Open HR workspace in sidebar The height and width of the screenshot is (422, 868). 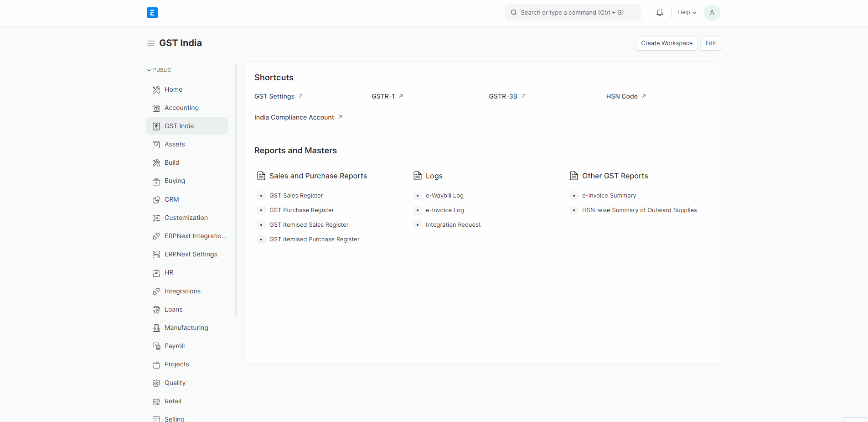pyautogui.click(x=187, y=272)
